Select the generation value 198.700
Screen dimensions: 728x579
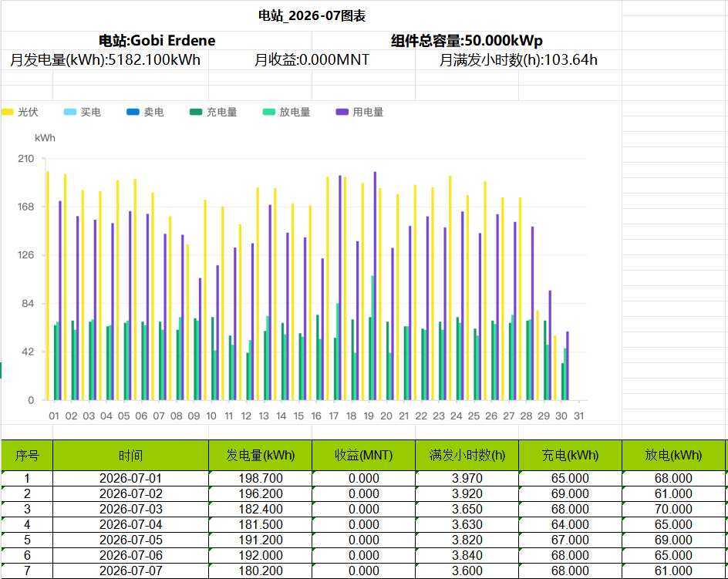[261, 478]
